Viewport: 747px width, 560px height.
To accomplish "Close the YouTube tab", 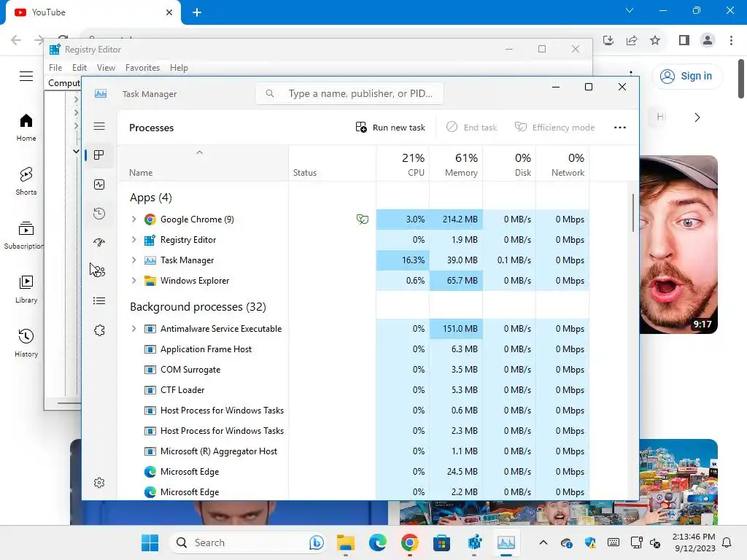I will (x=169, y=12).
